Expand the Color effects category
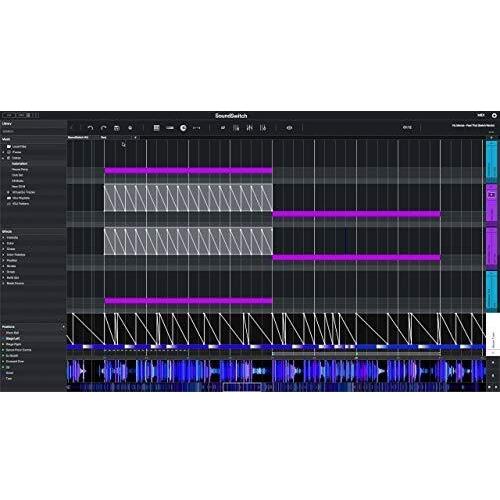The height and width of the screenshot is (500, 500). [10, 243]
